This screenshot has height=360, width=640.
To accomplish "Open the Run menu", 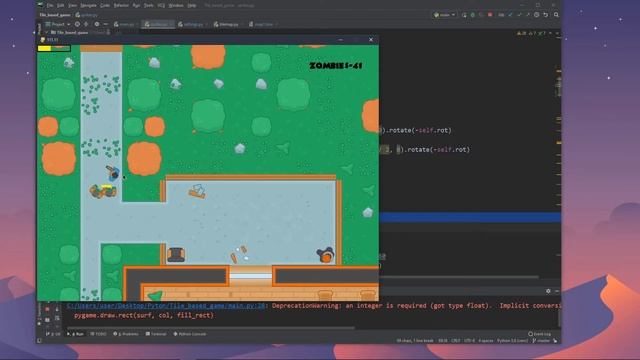I will pos(136,6).
